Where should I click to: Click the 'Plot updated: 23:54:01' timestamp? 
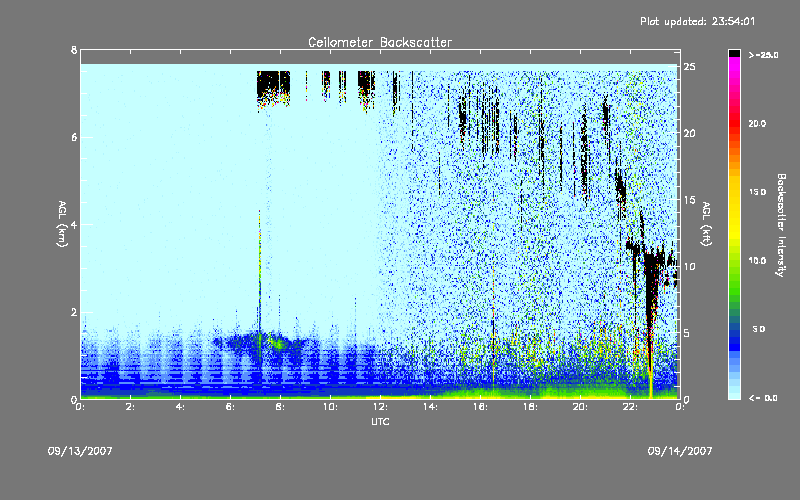coord(697,21)
